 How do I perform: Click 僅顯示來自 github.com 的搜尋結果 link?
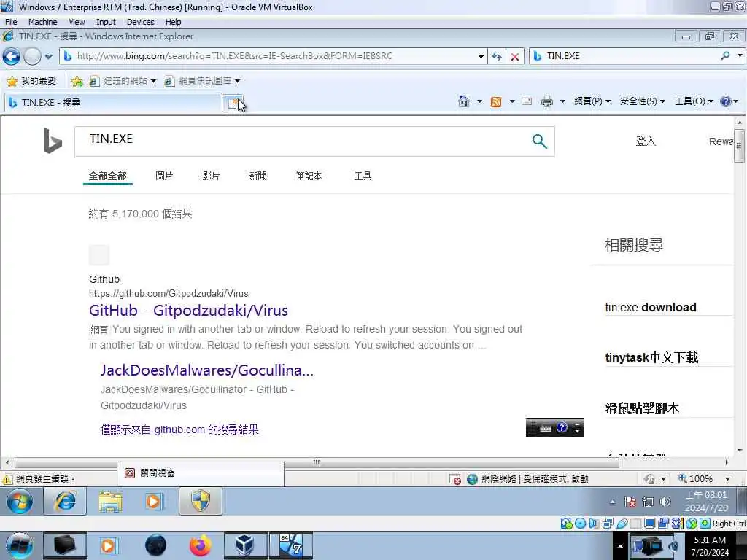[x=179, y=429]
